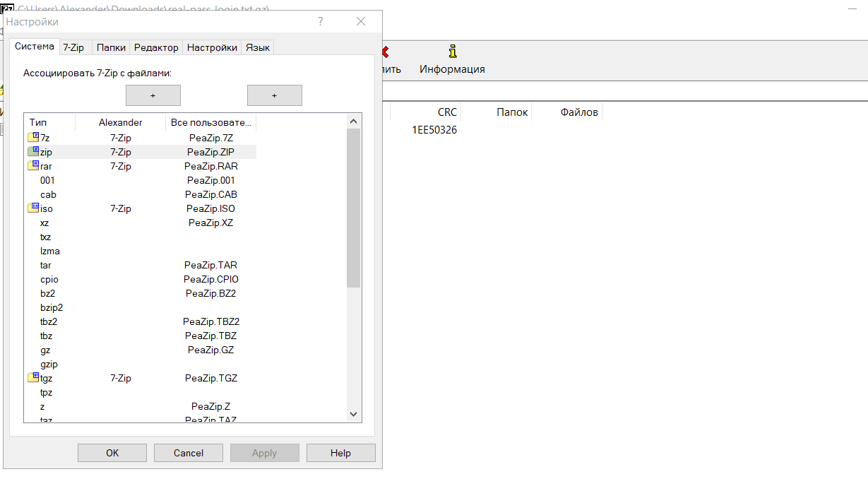Click the Тип column header
This screenshot has height=503, width=868.
point(49,122)
